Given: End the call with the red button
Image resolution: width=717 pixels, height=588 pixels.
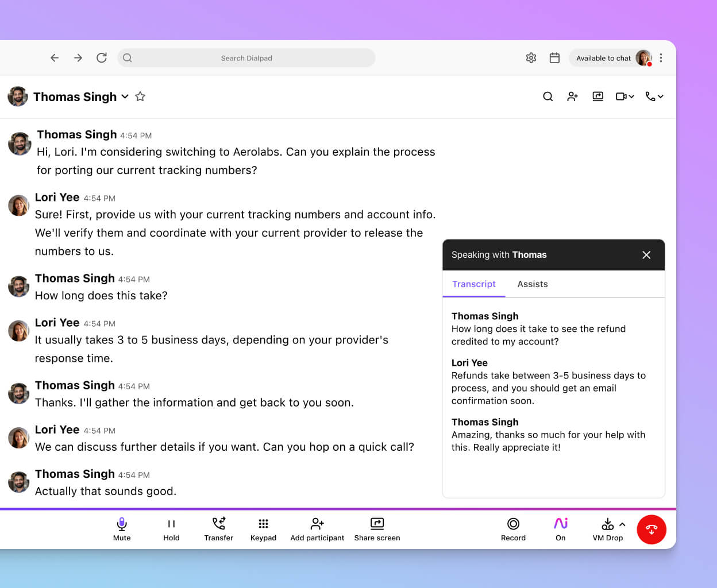Looking at the screenshot, I should click(652, 529).
